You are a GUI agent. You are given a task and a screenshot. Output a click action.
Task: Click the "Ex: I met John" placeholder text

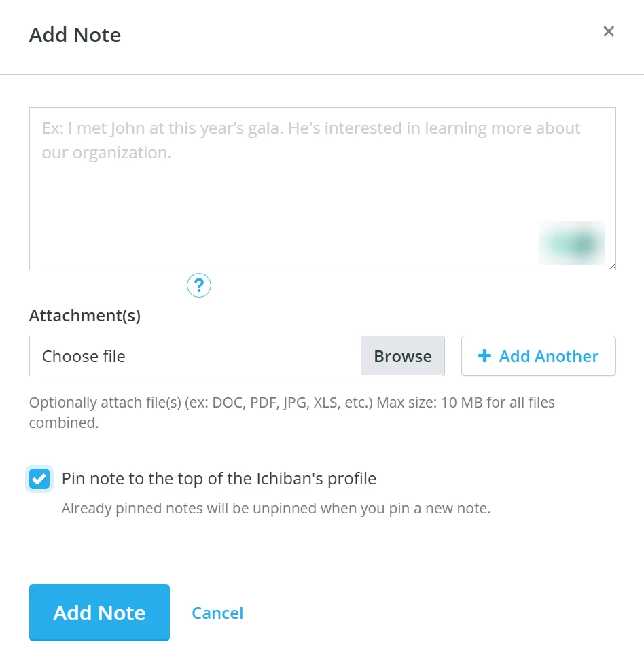pyautogui.click(x=310, y=140)
